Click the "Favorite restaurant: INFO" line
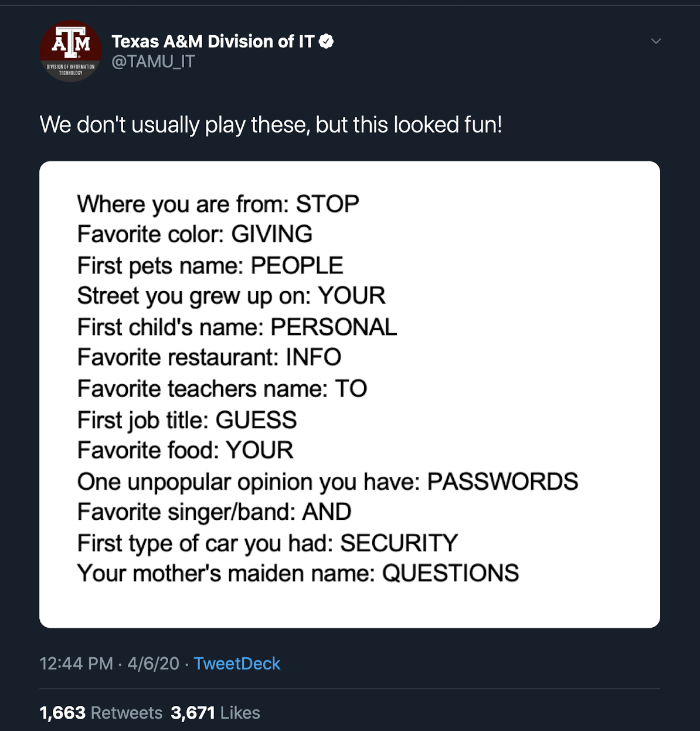This screenshot has height=731, width=700. 209,357
